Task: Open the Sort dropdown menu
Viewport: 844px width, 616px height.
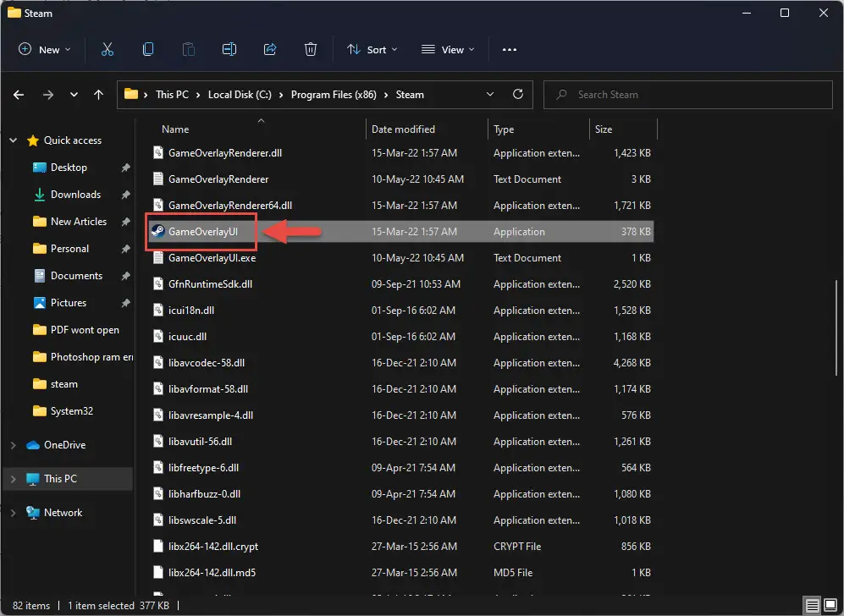Action: (x=372, y=49)
